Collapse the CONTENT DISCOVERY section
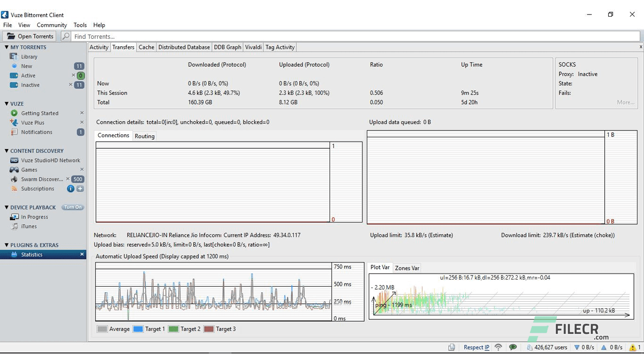644x362 pixels. (6, 151)
